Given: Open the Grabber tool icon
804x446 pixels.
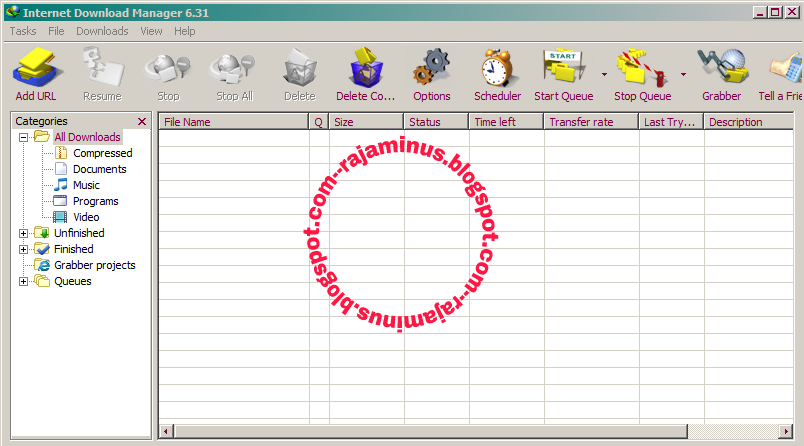Looking at the screenshot, I should coord(721,66).
